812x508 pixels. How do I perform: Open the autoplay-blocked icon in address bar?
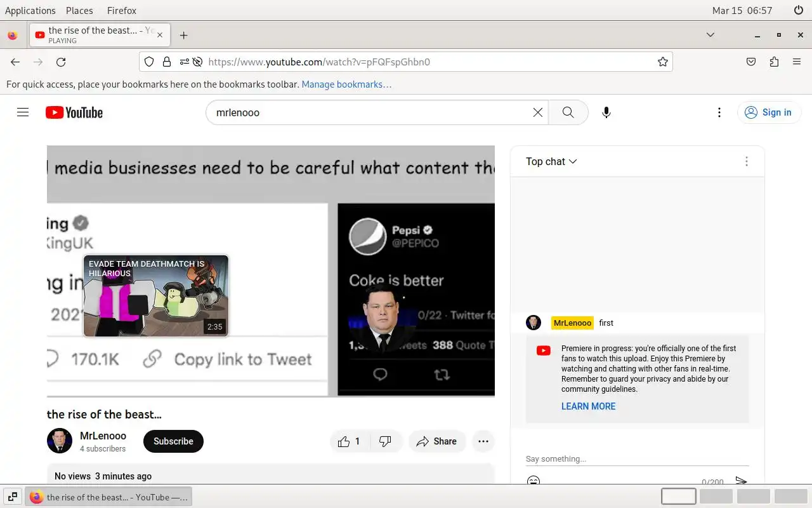point(197,62)
